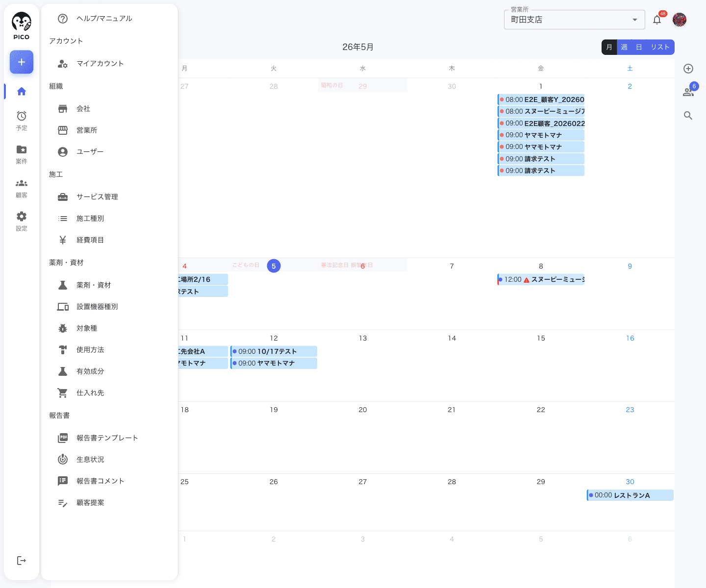Switch calendar to 週 week view
The width and height of the screenshot is (706, 588).
click(x=624, y=47)
